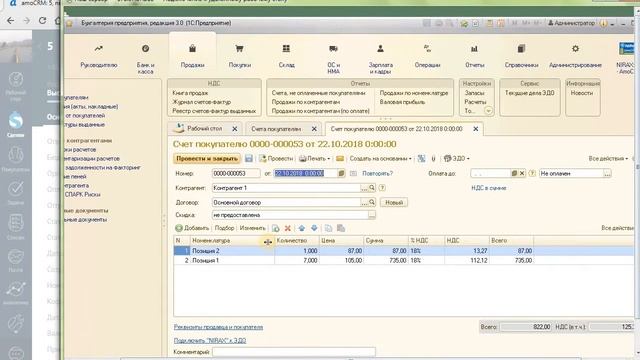This screenshot has height=360, width=640.
Task: Close the Счета покупателям tab
Action: 314,129
